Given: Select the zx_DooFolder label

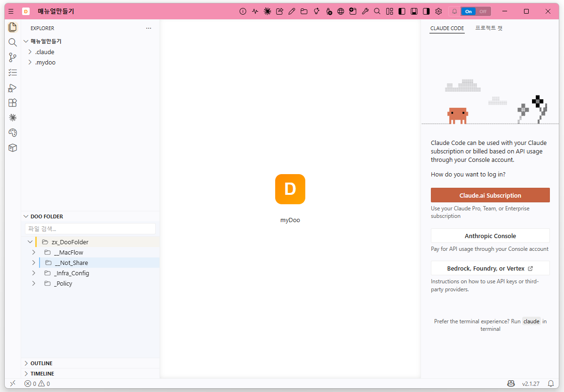Looking at the screenshot, I should coord(70,242).
